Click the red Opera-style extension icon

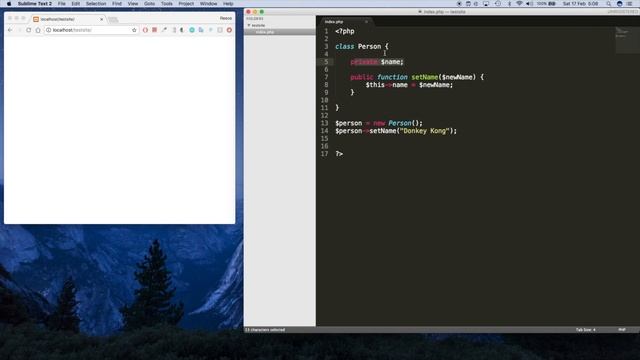[x=145, y=30]
